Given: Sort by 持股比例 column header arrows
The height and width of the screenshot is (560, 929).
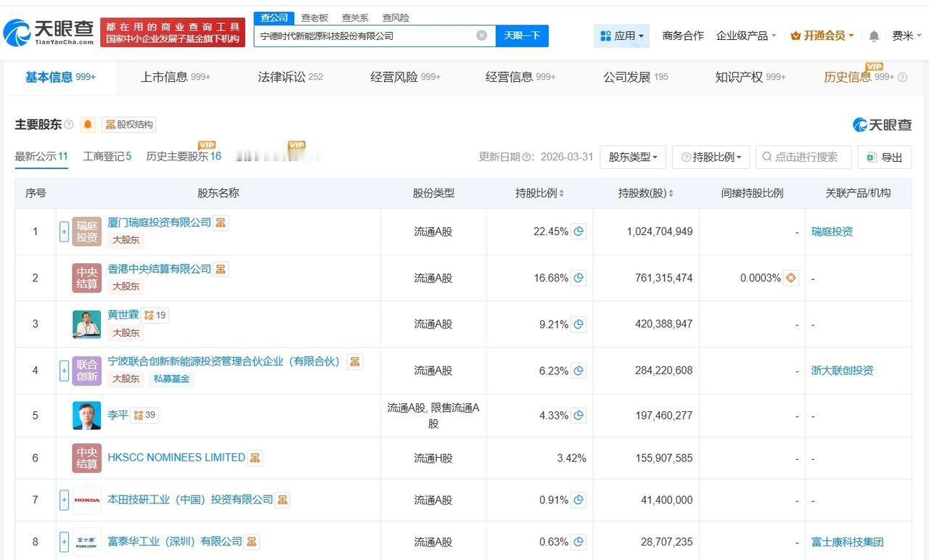Looking at the screenshot, I should [561, 194].
